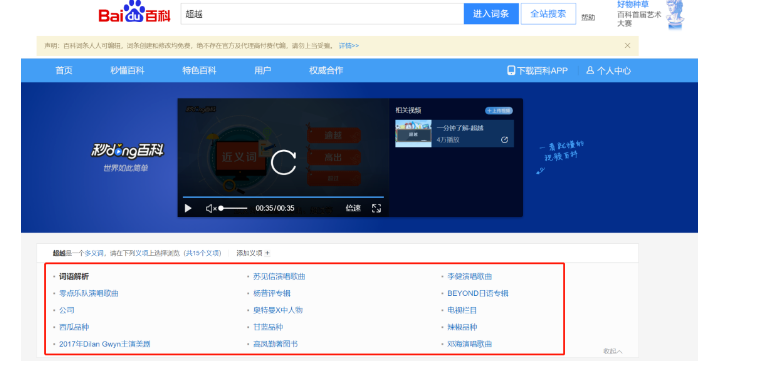
Task: Open the 帮助 help link
Action: click(588, 18)
